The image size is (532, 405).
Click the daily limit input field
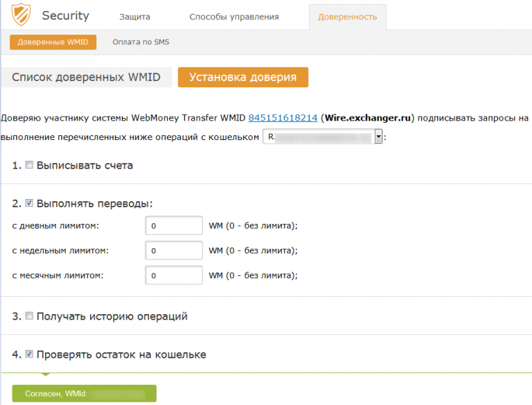(x=174, y=226)
